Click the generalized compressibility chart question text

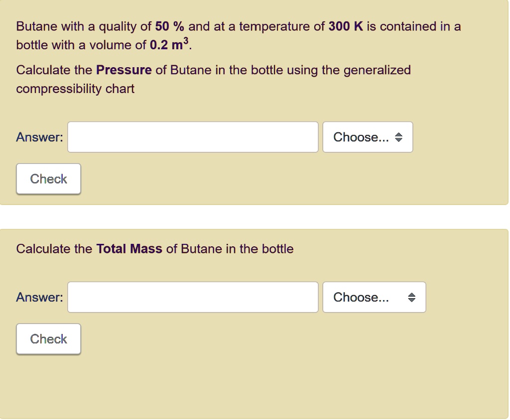tap(213, 79)
